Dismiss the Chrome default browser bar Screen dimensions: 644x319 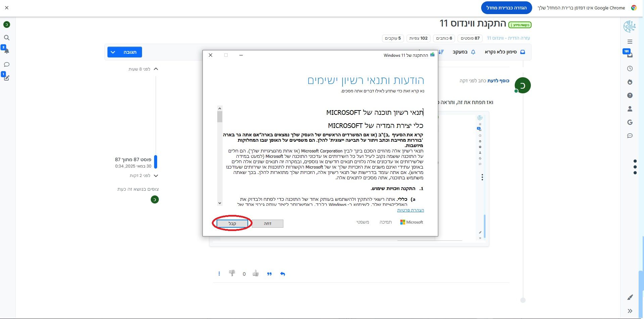tap(7, 7)
